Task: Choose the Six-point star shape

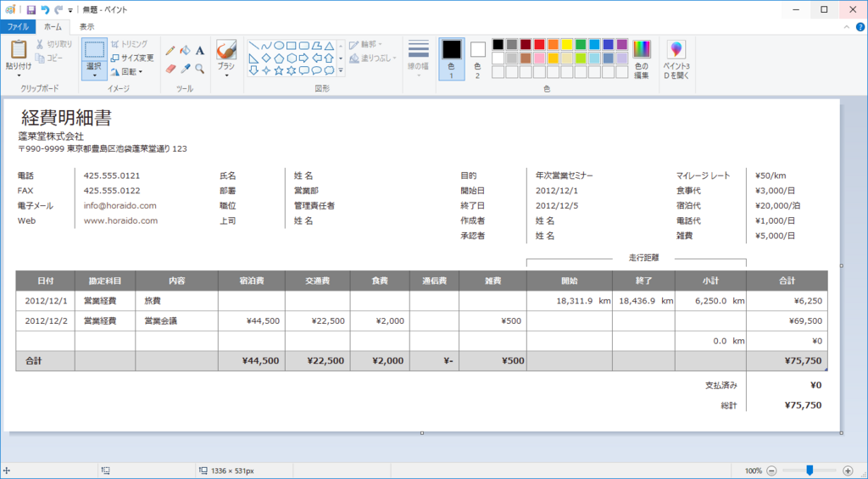Action: point(292,70)
